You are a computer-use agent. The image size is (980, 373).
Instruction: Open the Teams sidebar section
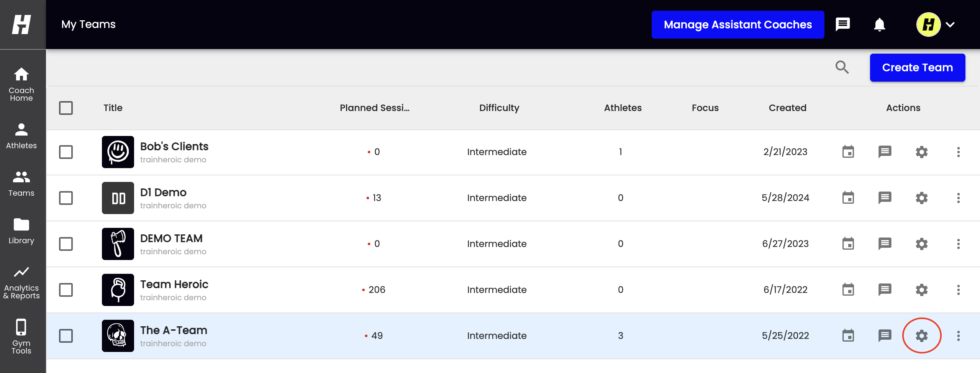click(x=21, y=183)
